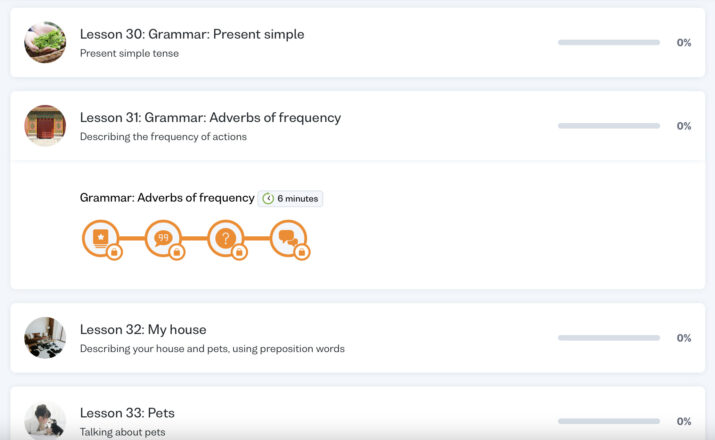This screenshot has width=715, height=440.
Task: Click the Lesson 31 red gate thumbnail
Action: pyautogui.click(x=45, y=126)
